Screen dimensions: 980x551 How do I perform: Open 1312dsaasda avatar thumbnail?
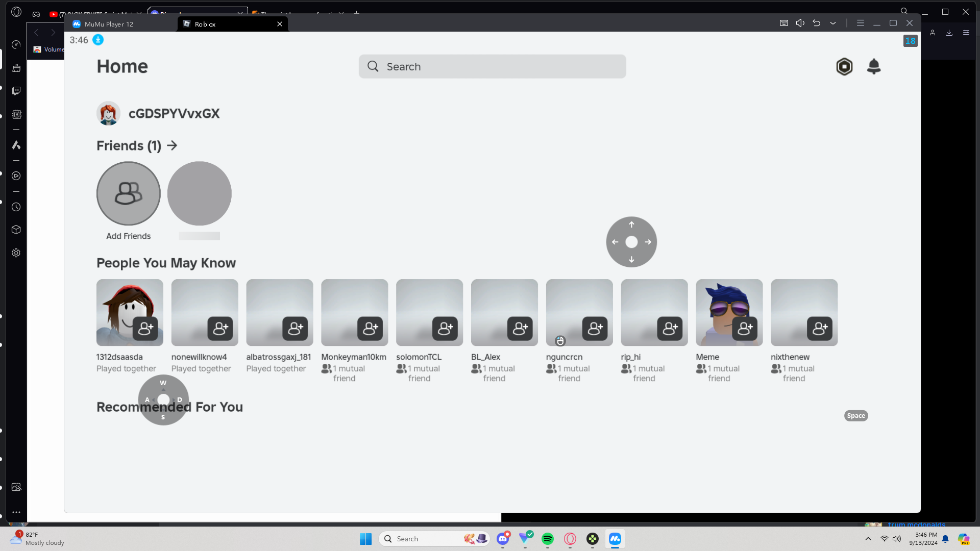[130, 312]
